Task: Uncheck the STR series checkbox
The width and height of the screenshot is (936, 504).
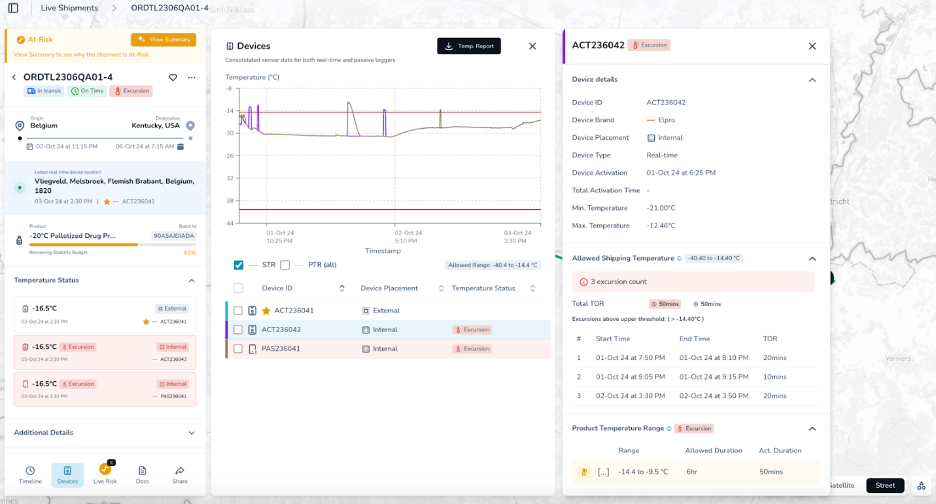Action: coord(238,265)
